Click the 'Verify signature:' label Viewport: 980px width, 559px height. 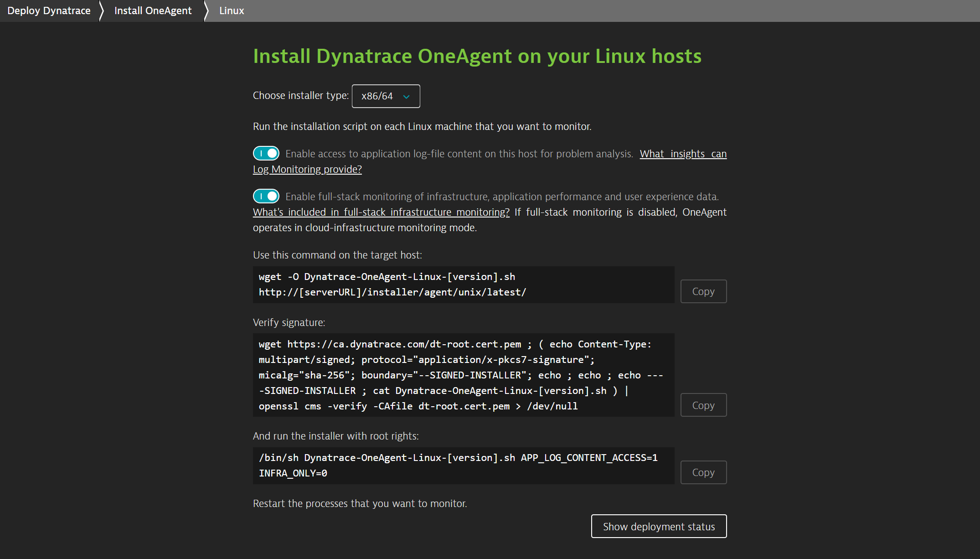click(289, 322)
